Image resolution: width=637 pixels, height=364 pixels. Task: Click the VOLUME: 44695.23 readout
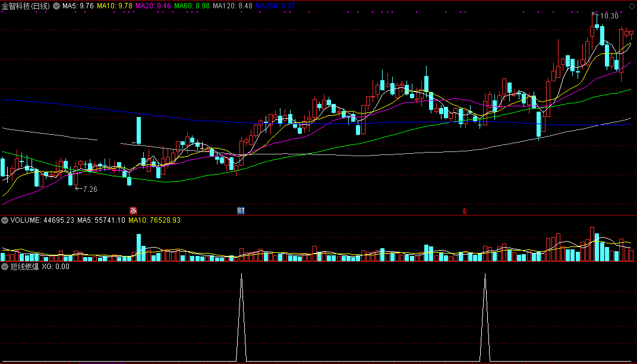tap(42, 220)
